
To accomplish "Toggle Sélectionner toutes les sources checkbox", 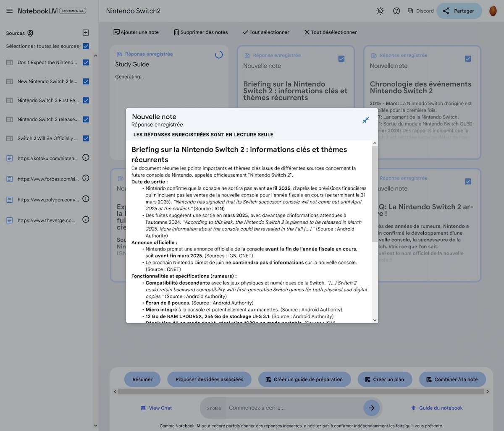I will 86,46.
